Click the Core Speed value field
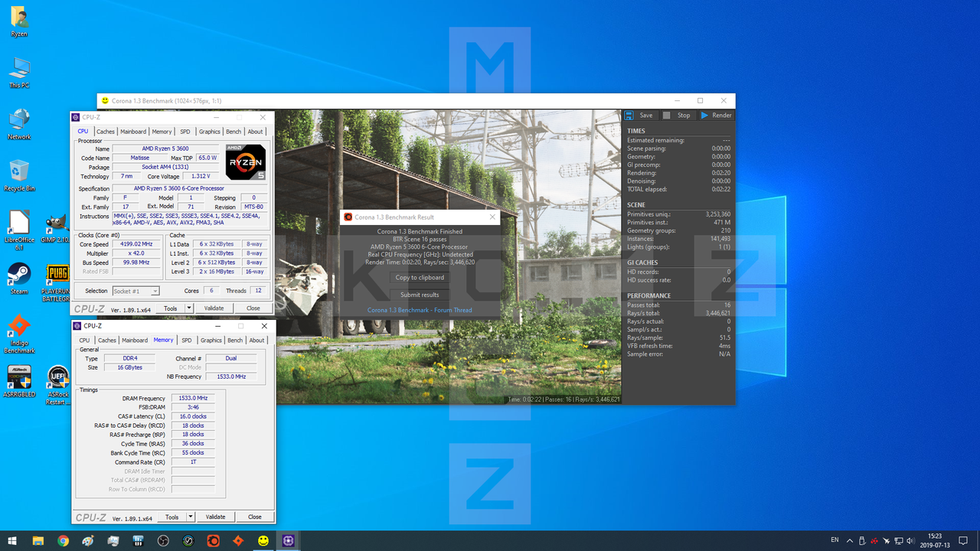This screenshot has width=980, height=551. 136,243
